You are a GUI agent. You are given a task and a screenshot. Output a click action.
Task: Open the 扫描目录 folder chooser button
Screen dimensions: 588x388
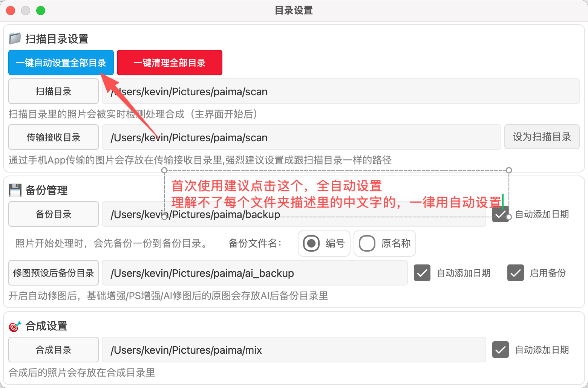tap(54, 92)
